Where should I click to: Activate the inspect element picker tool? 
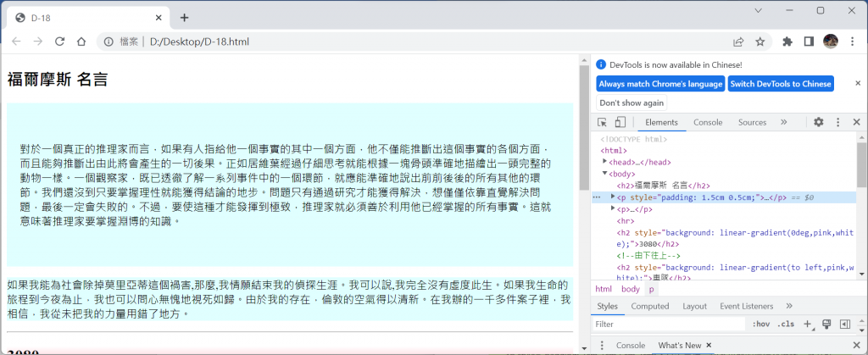tap(602, 122)
